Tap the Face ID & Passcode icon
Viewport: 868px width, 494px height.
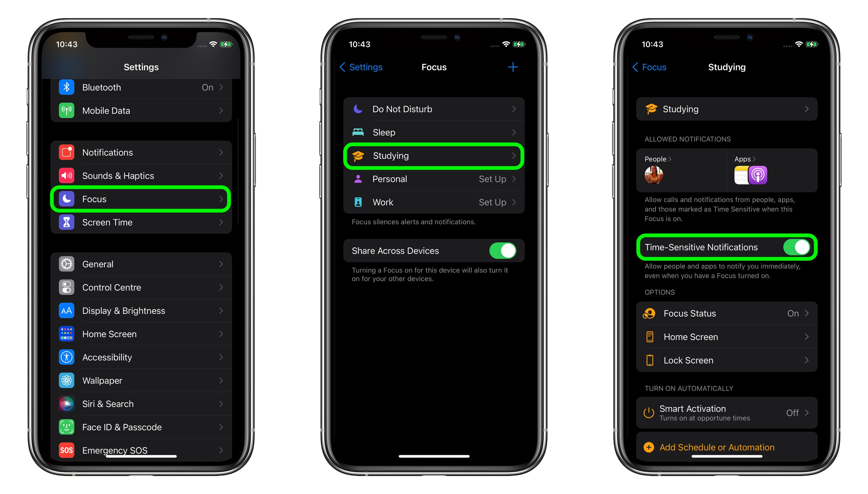[x=67, y=427]
